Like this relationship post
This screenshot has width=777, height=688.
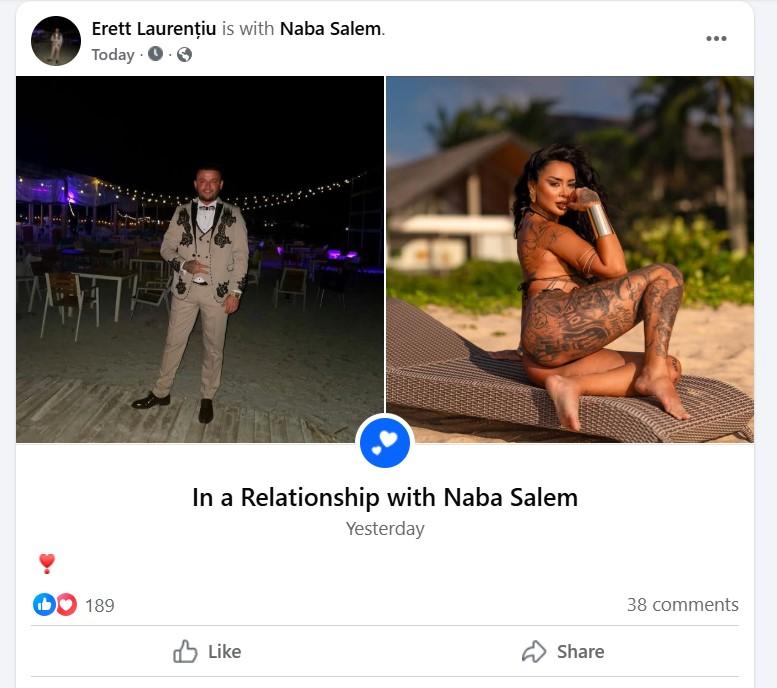click(x=208, y=651)
